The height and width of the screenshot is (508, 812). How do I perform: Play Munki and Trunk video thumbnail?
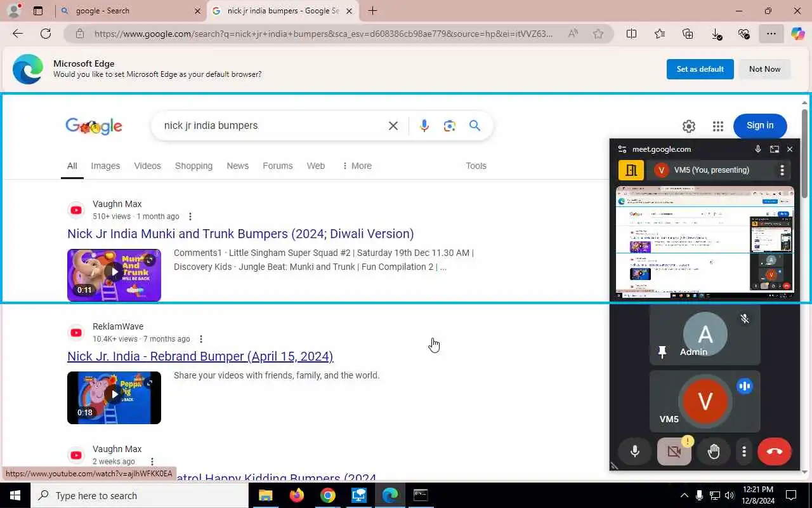114,275
